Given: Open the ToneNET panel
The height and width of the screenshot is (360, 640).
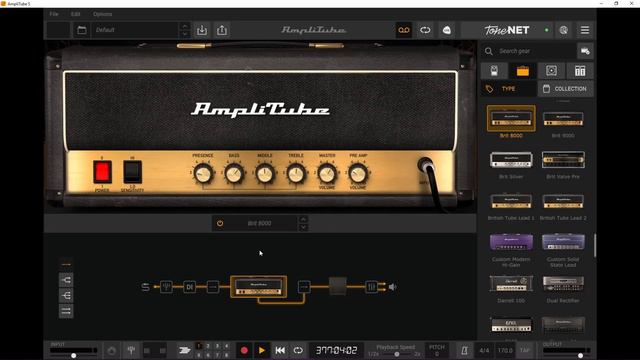Looking at the screenshot, I should point(507,30).
